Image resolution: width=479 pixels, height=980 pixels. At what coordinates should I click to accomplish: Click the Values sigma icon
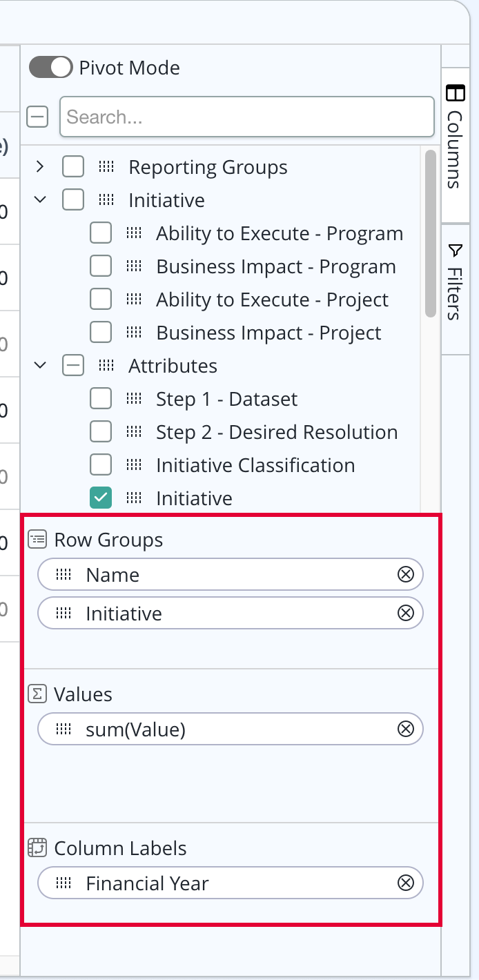click(37, 694)
